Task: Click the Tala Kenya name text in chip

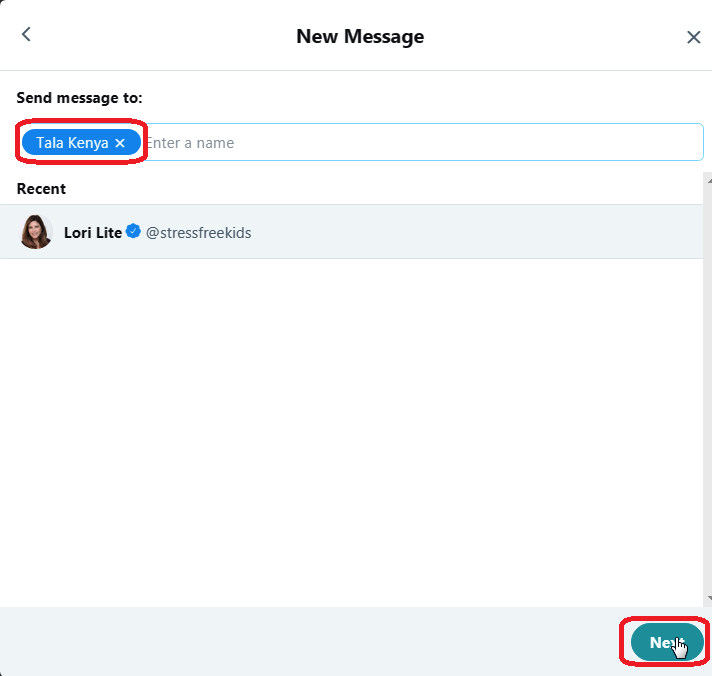Action: point(72,143)
